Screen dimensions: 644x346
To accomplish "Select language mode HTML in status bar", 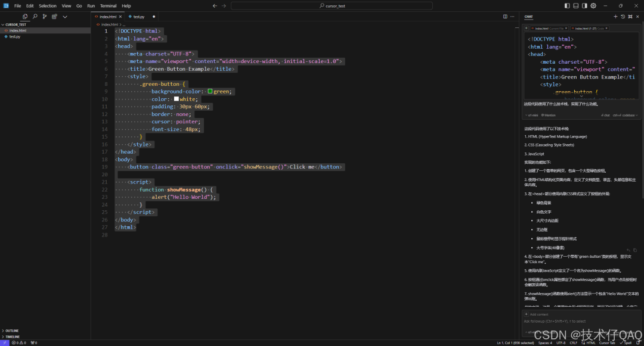I will tap(590, 342).
